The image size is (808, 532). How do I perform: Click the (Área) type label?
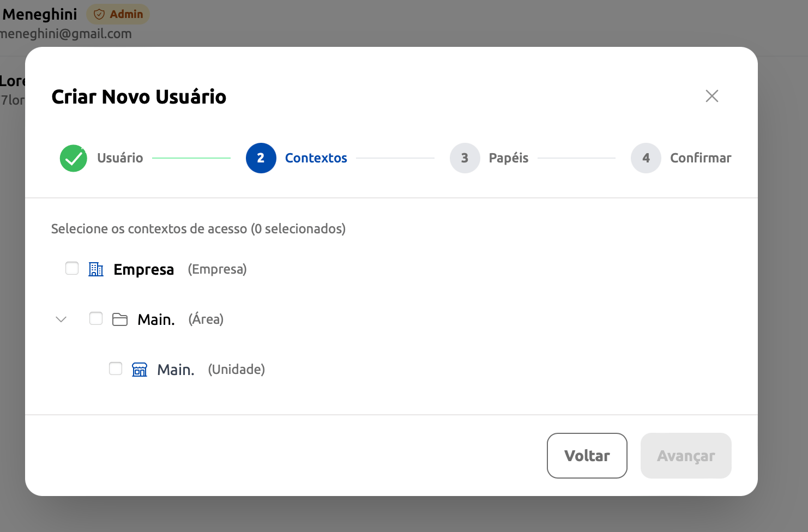click(x=206, y=319)
